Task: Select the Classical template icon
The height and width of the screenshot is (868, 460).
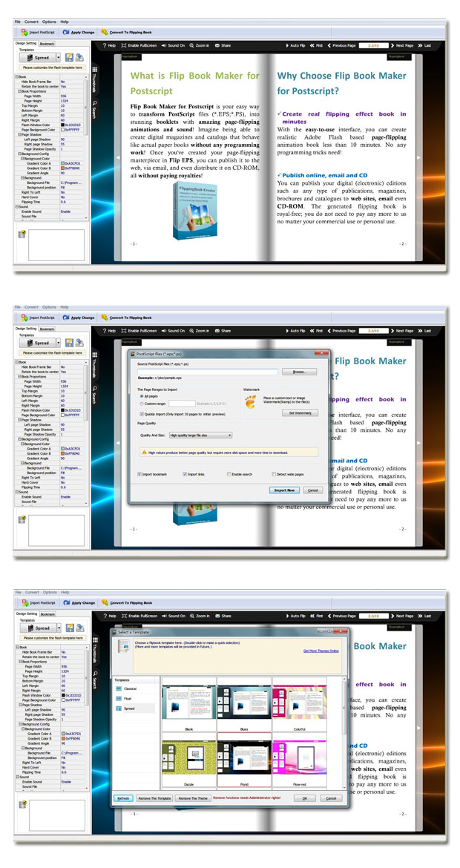Action: [119, 689]
